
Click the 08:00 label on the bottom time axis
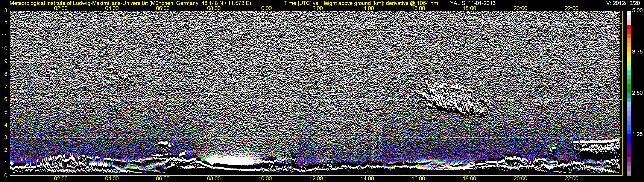coord(214,179)
